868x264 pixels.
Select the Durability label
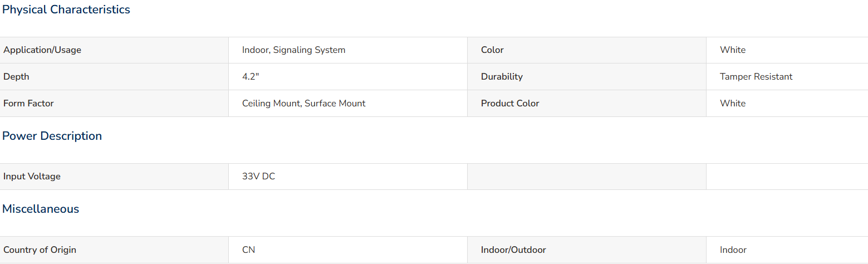tap(502, 77)
